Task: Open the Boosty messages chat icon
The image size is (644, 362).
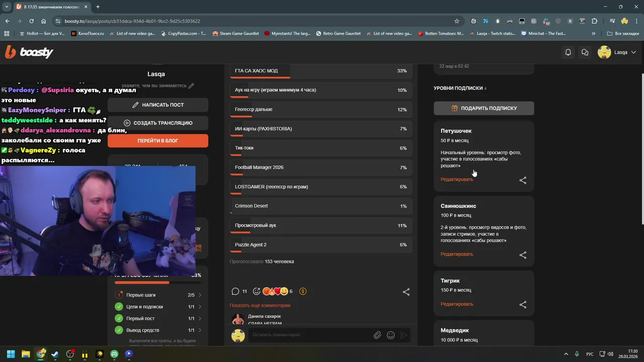Action: point(585,52)
